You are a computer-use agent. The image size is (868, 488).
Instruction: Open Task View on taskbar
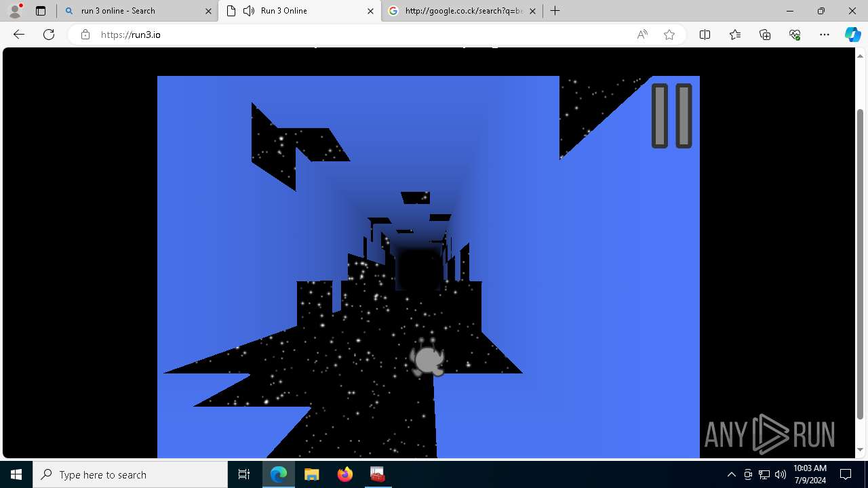pos(244,474)
